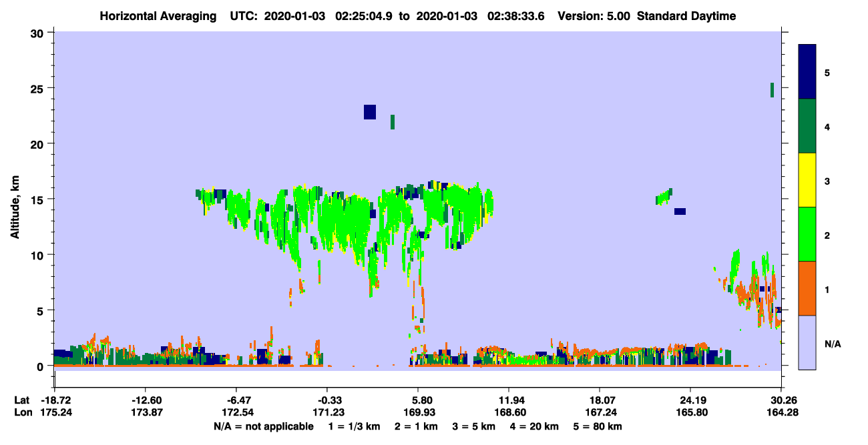Viewport: 868px width, 445px height.
Task: Click the dark green color bar segment labeled 4
Action: (807, 126)
